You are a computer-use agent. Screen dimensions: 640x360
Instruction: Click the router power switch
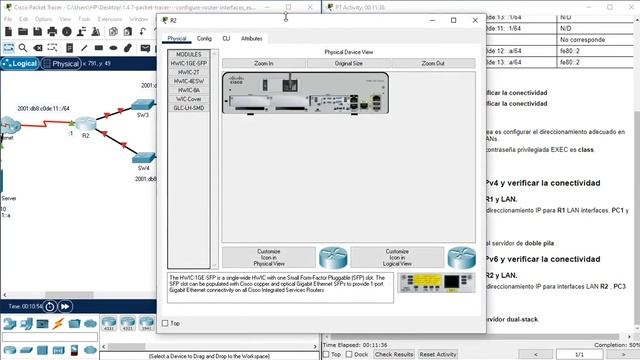coord(265,85)
